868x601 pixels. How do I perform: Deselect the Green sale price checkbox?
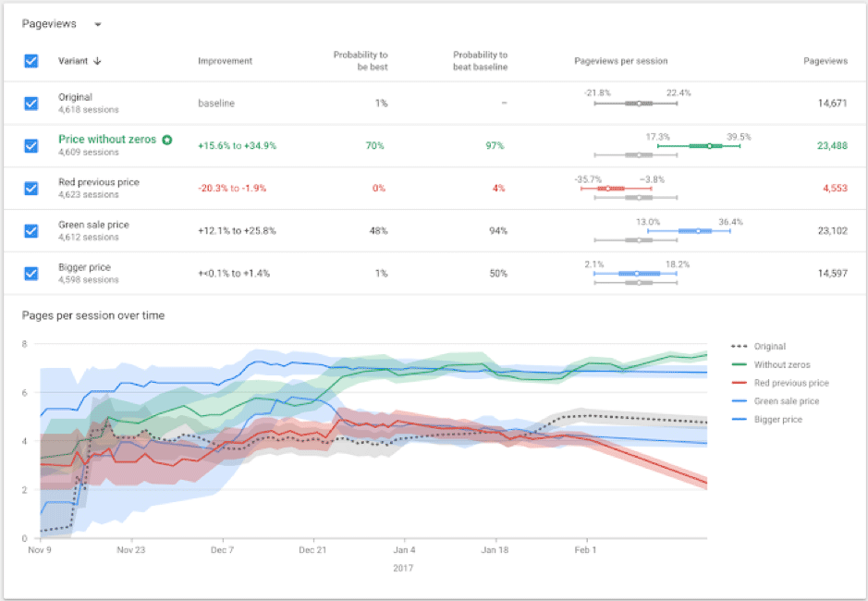31,230
